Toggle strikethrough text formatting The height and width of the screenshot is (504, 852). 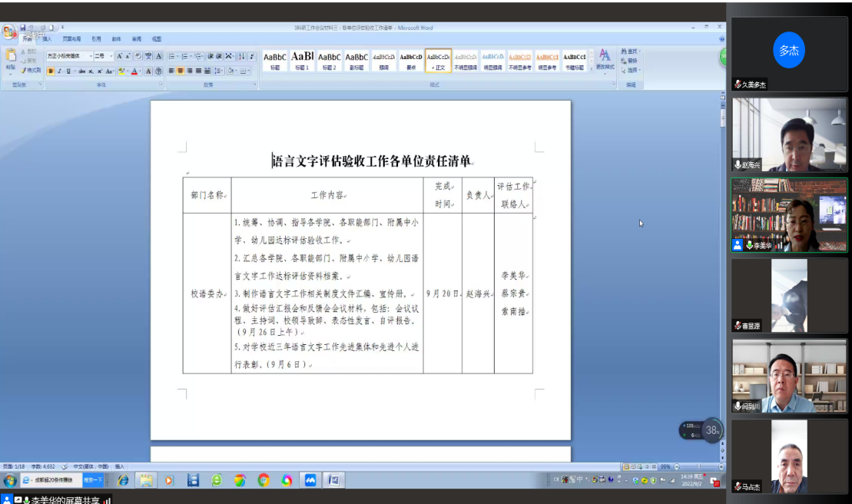click(81, 71)
